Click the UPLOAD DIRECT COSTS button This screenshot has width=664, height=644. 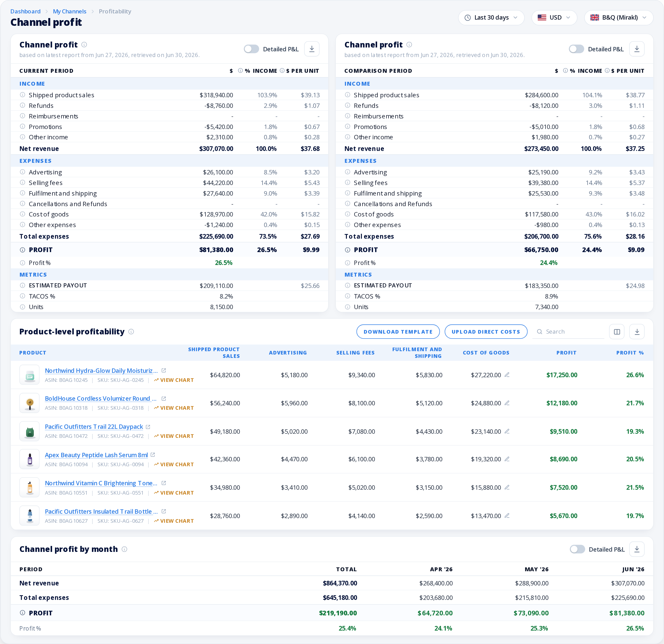point(486,332)
